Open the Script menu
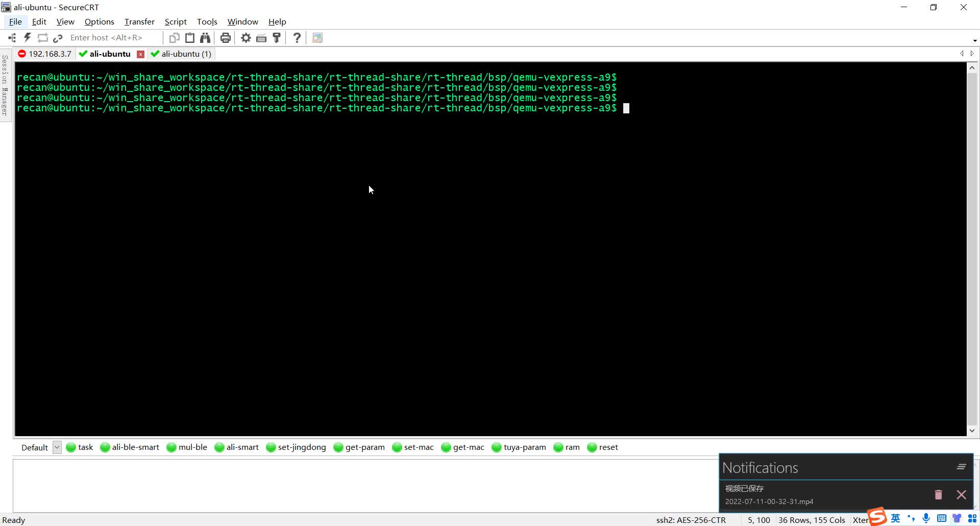This screenshot has width=980, height=526. click(176, 21)
